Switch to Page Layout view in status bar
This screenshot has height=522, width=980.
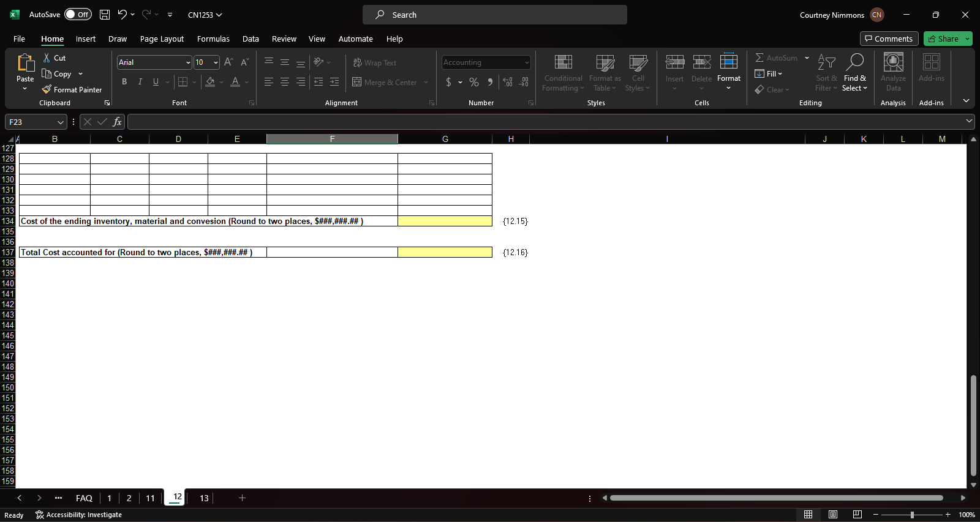point(833,515)
